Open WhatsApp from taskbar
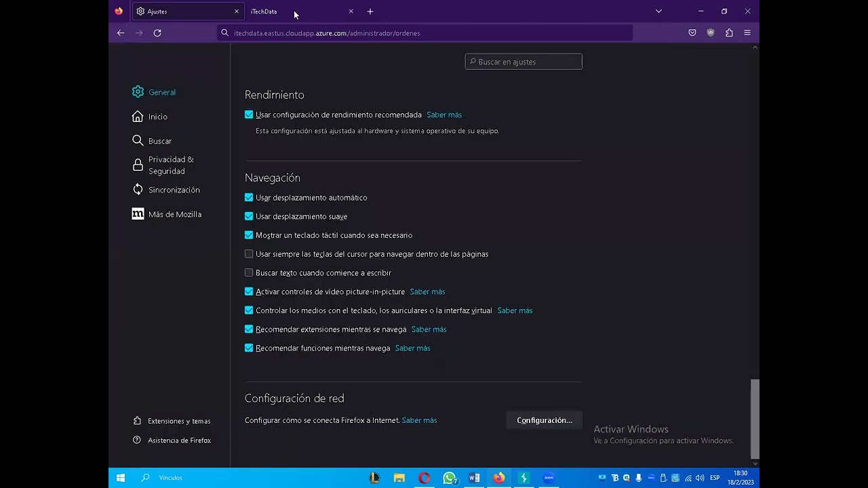This screenshot has width=868, height=488. pyautogui.click(x=449, y=478)
